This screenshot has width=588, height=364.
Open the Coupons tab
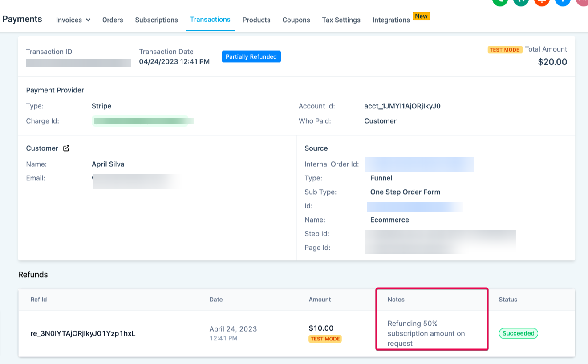coord(296,20)
